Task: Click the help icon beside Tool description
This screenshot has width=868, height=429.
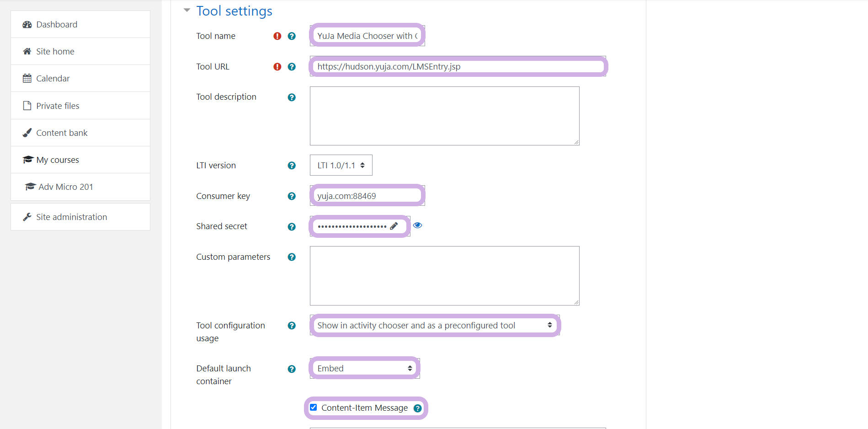Action: point(292,97)
